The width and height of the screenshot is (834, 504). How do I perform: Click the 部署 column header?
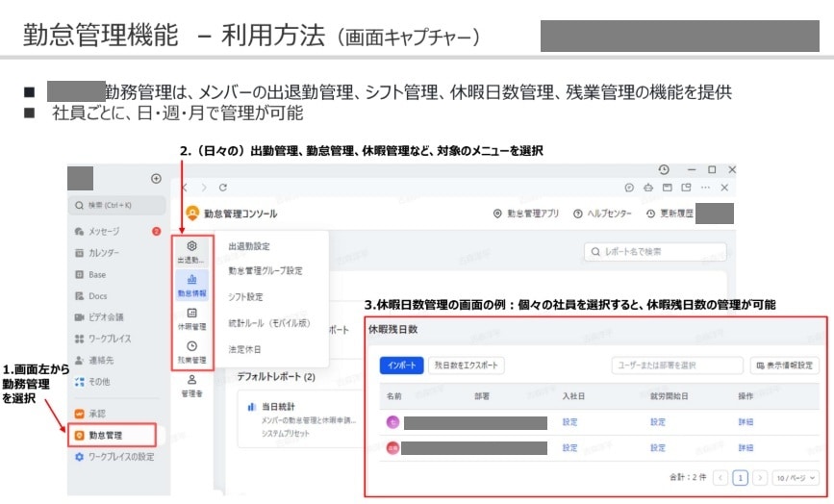482,396
